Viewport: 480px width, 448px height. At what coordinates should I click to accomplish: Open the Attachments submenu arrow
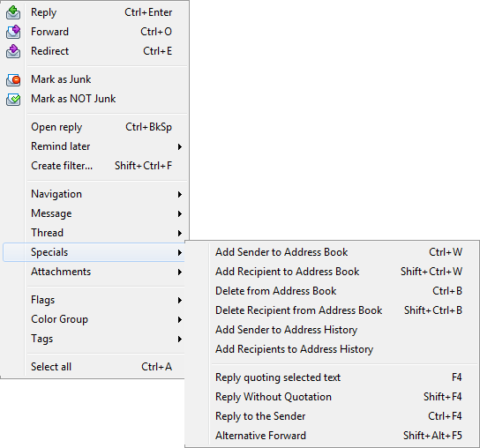pyautogui.click(x=180, y=272)
